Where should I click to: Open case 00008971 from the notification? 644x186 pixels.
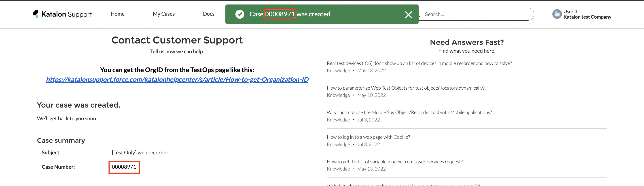point(280,14)
